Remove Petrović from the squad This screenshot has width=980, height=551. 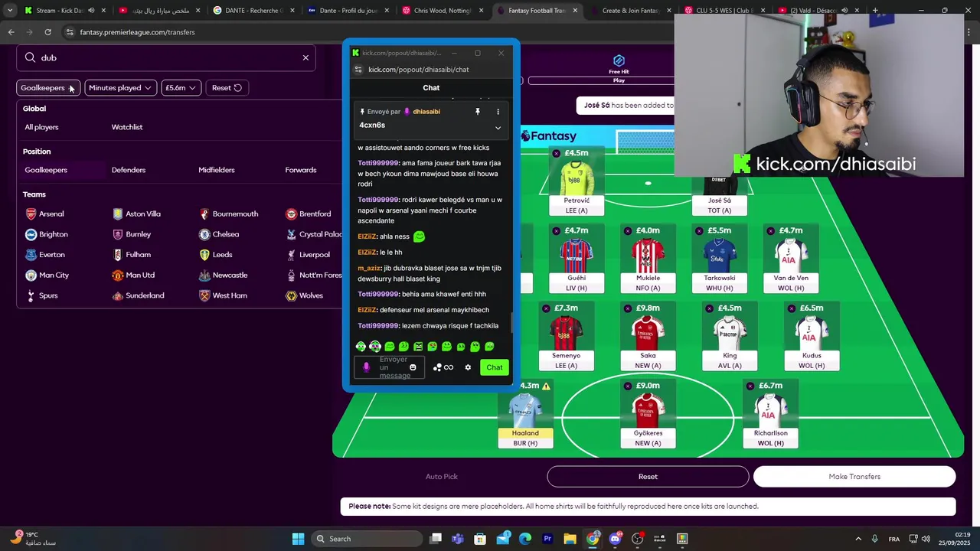pyautogui.click(x=556, y=154)
